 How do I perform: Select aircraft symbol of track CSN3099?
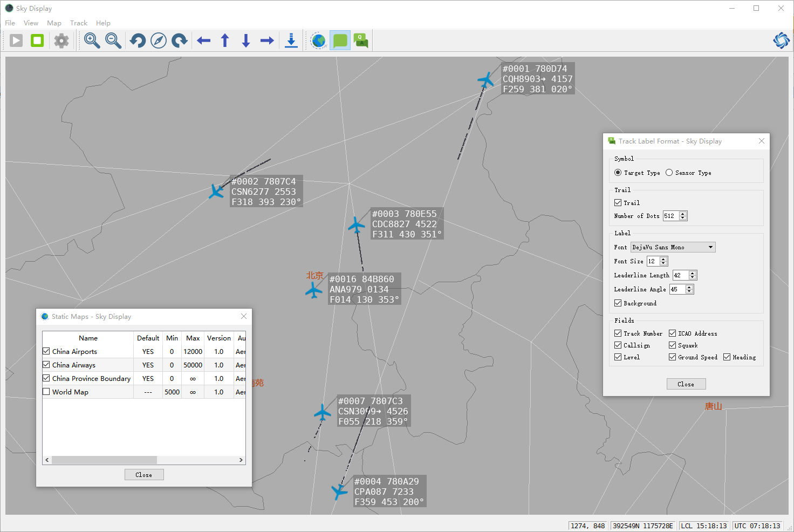pyautogui.click(x=322, y=413)
